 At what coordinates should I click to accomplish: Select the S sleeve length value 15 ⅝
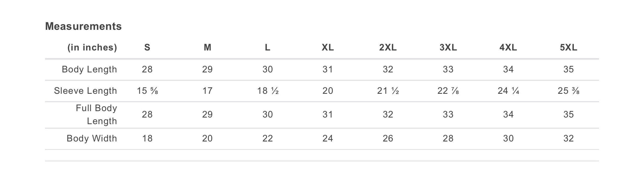pos(147,91)
